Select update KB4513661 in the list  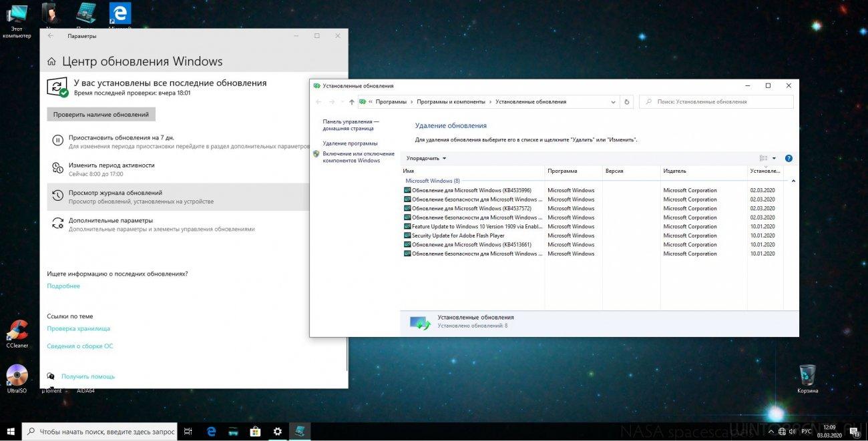[x=592, y=245]
